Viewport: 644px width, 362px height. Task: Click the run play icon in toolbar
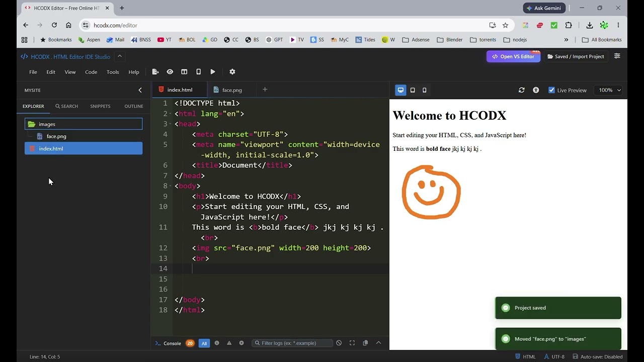[x=213, y=72]
